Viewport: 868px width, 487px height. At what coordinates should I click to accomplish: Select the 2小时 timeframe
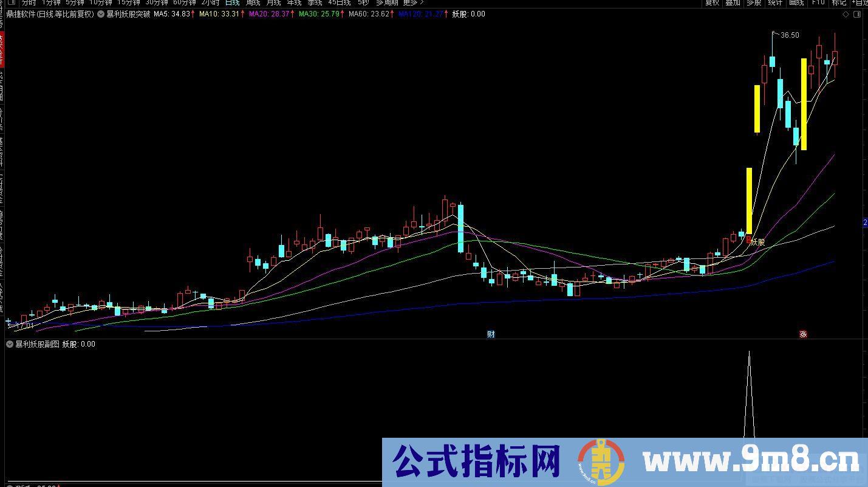[x=211, y=3]
